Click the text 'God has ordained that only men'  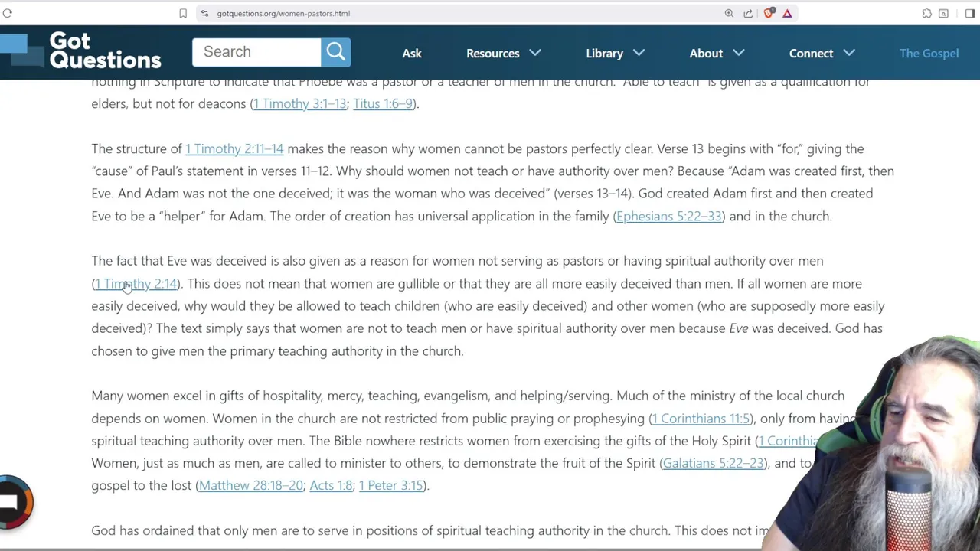(x=184, y=530)
